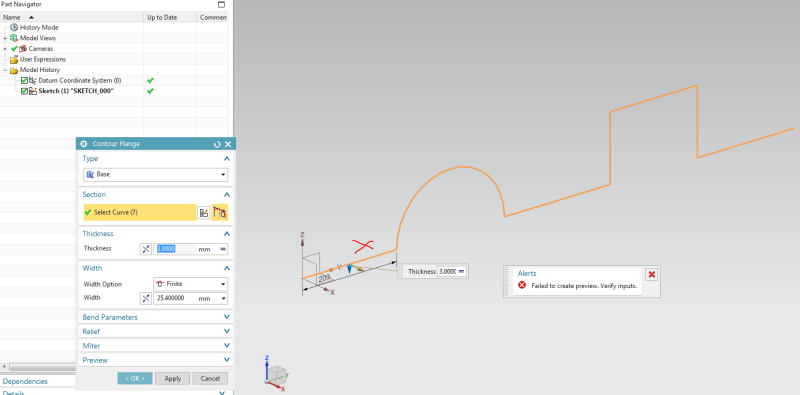Open the Type dropdown showing Base
800x395 pixels.
156,175
